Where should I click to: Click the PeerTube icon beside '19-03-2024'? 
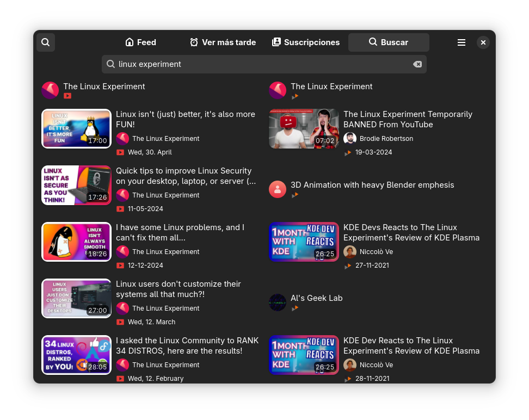(x=347, y=153)
